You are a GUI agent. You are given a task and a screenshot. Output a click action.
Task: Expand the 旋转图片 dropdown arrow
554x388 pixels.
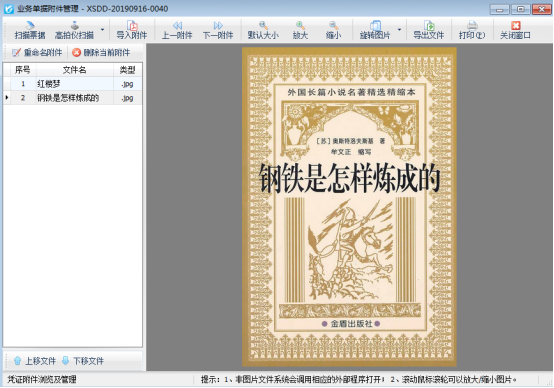pos(399,30)
